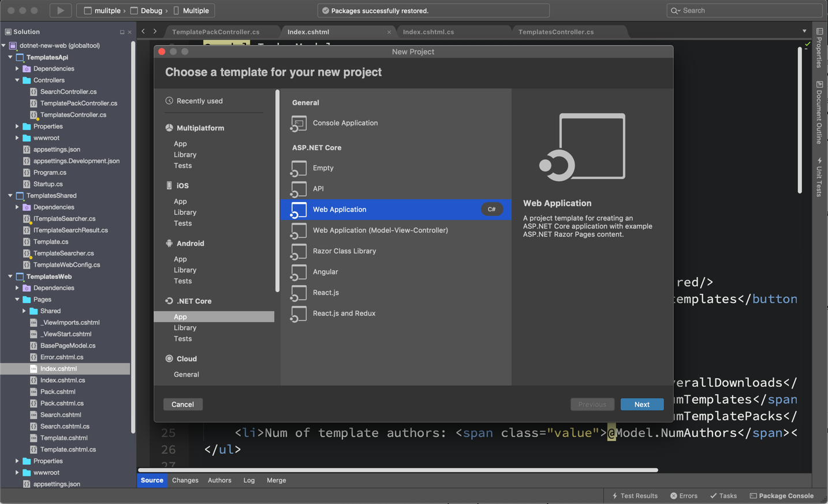Image resolution: width=828 pixels, height=504 pixels.
Task: Open the Merge view tab
Action: click(277, 480)
